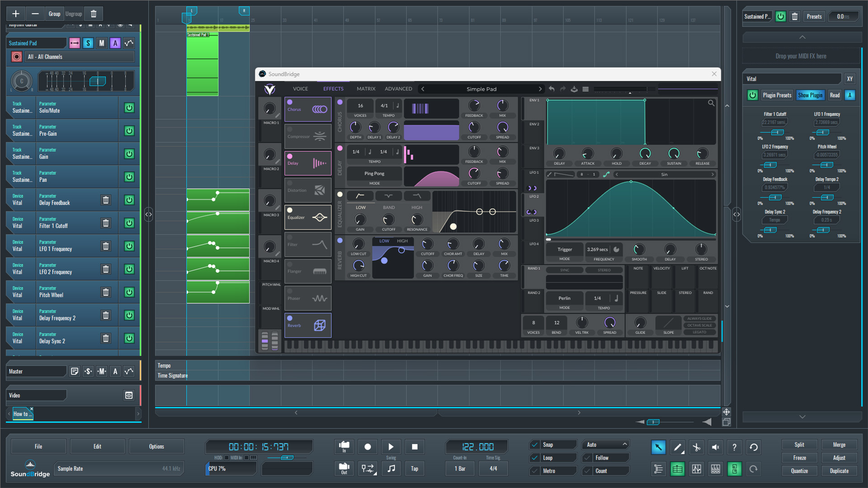This screenshot has height=488, width=868.
Task: Collapse right panel with the up chevron
Action: coord(802,37)
